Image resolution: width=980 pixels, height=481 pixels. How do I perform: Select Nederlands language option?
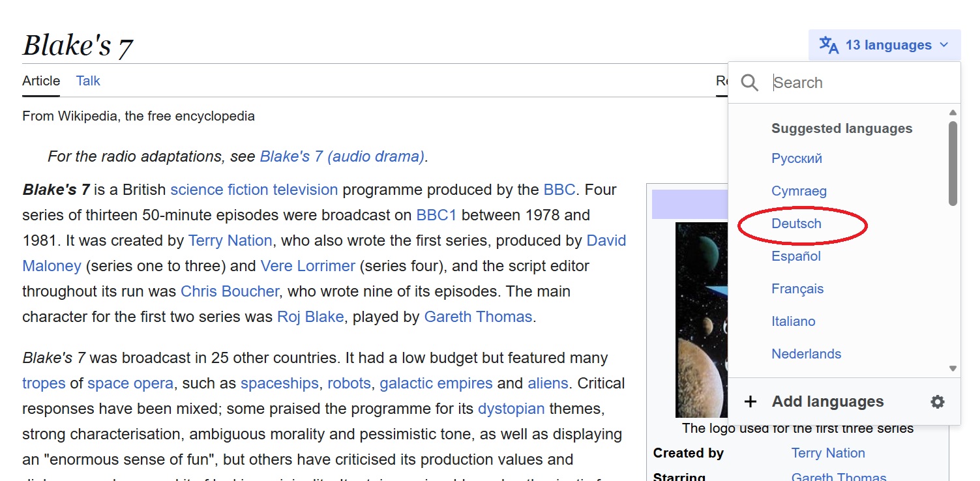point(807,354)
